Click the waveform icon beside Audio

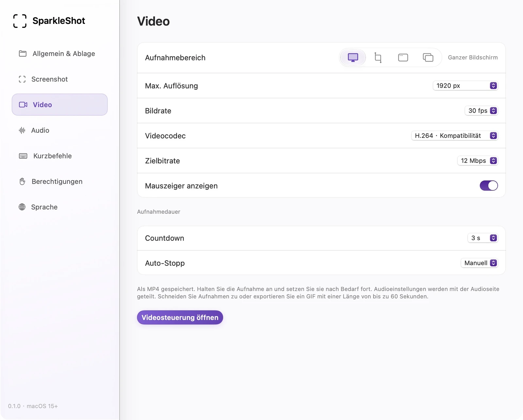(x=22, y=130)
